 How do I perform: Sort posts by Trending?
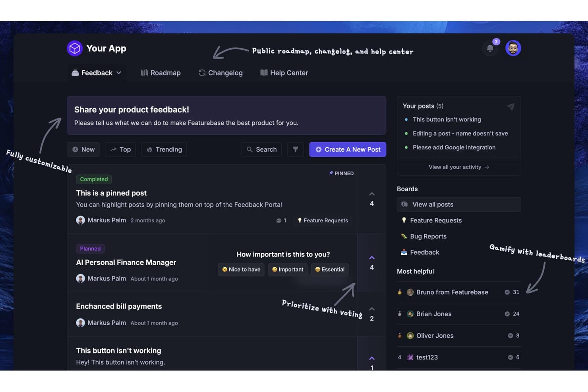[164, 149]
